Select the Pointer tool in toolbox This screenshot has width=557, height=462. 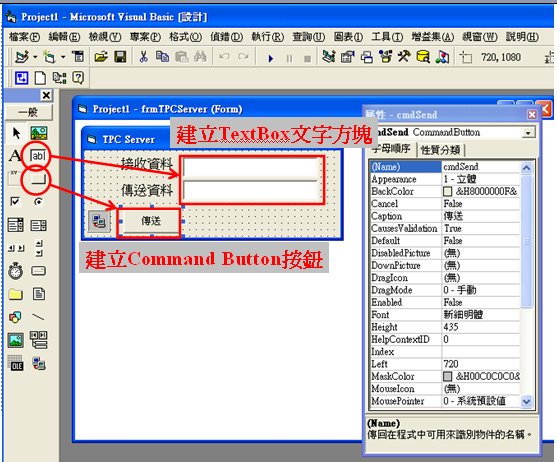click(x=16, y=133)
